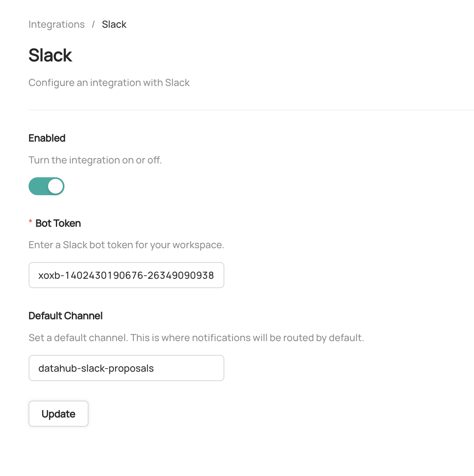Viewport: 474px width, 476px height.
Task: Click 'Enter a Slack bot token' help text
Action: (126, 245)
